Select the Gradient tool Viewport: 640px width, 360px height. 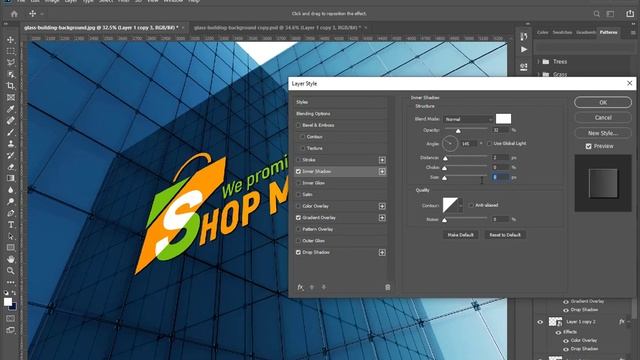click(11, 178)
